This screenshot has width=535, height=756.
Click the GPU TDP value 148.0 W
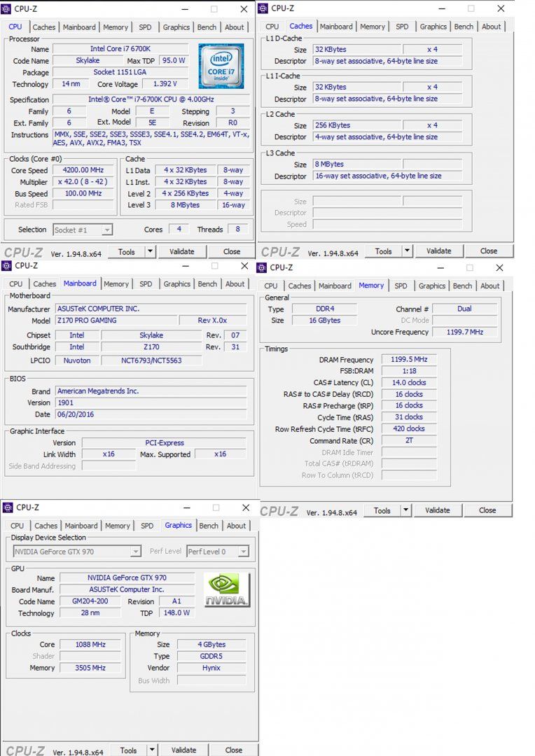coord(176,612)
